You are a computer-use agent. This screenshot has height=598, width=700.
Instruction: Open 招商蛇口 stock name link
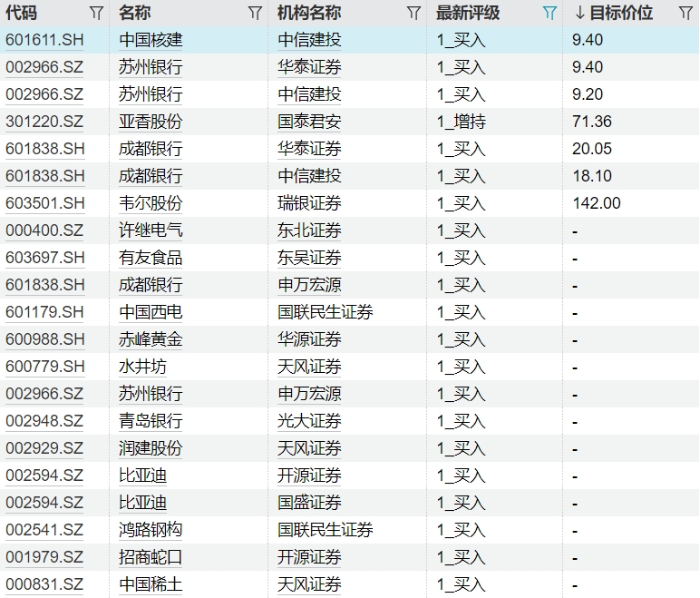[x=151, y=558]
